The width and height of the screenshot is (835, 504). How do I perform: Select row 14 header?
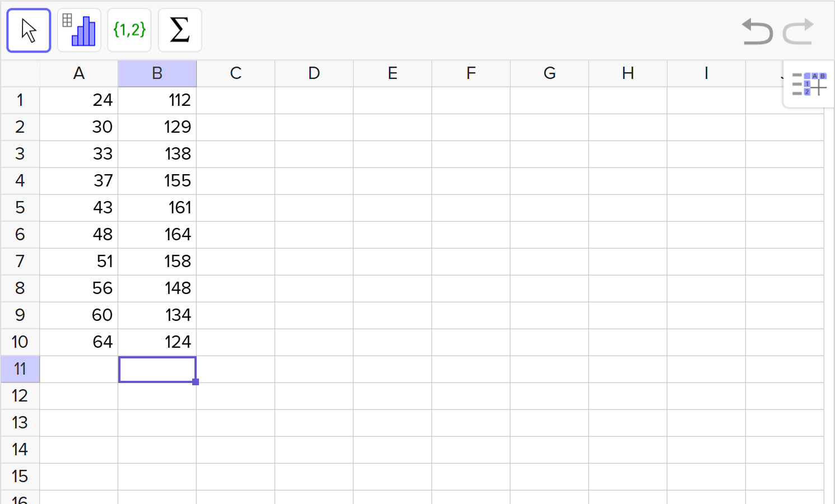coord(20,450)
